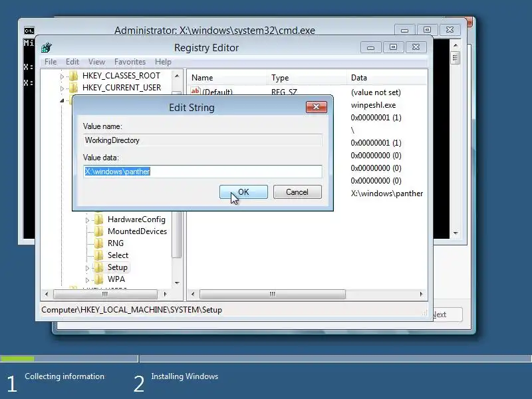Click the (Default) string value icon
The image size is (532, 399).
pyautogui.click(x=195, y=91)
